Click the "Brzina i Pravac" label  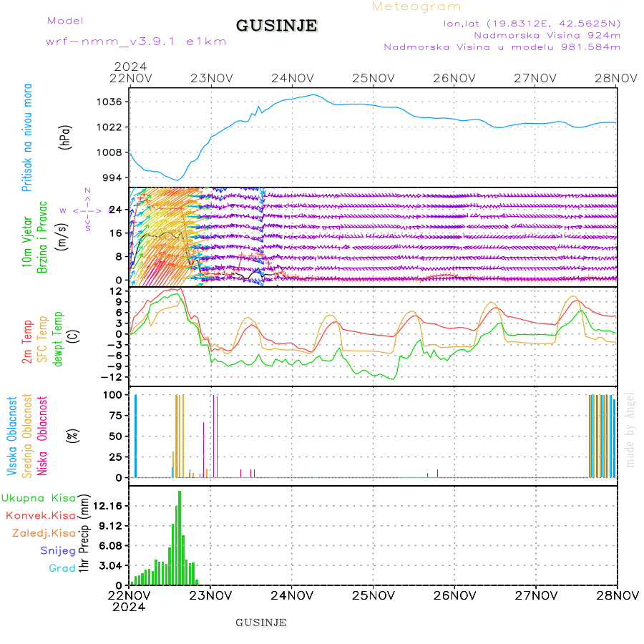pyautogui.click(x=42, y=237)
